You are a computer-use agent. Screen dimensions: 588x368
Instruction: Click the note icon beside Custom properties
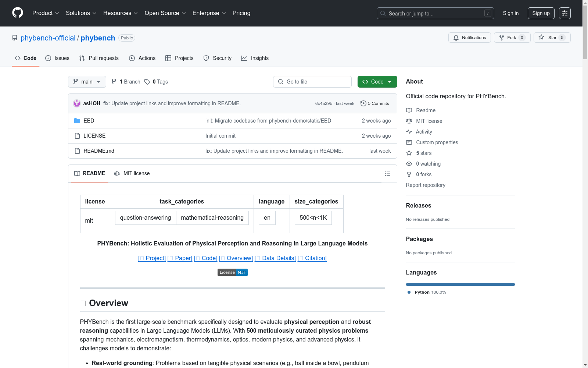(x=409, y=142)
